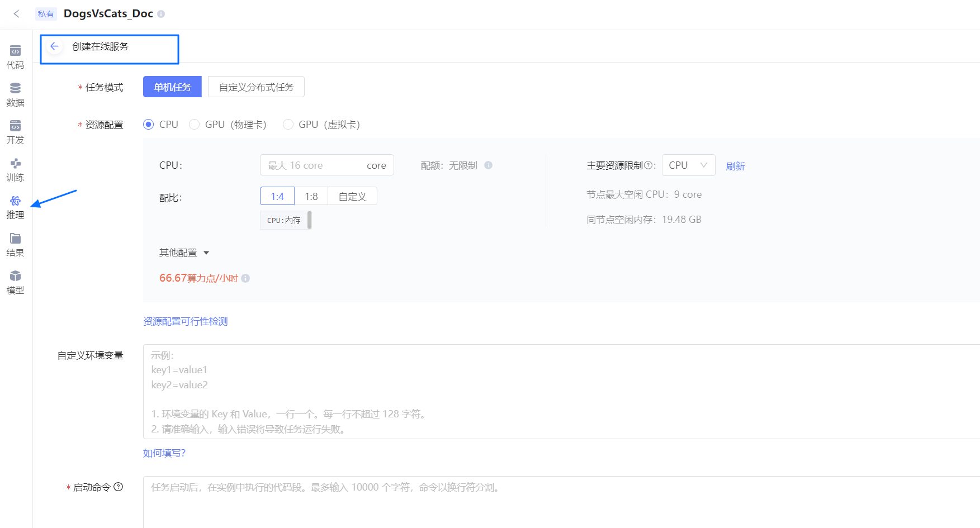This screenshot has height=528, width=980.
Task: Click the info icon next to 配额 无限制
Action: 488,165
